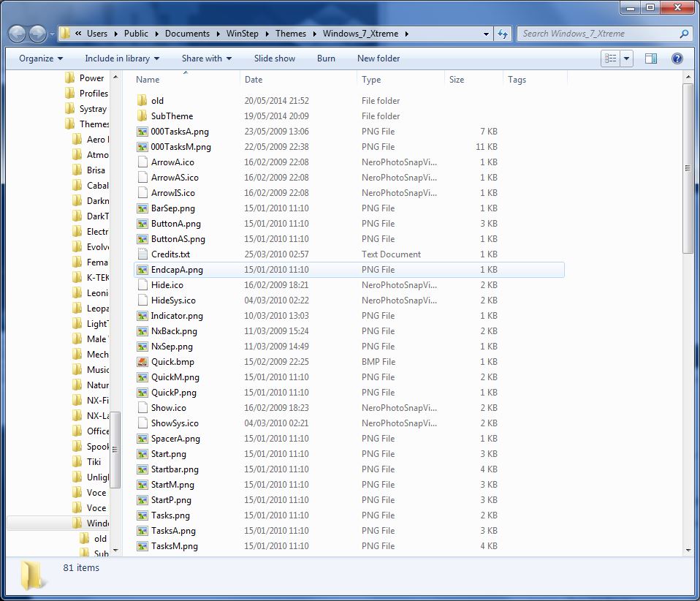Click the New folder button
The height and width of the screenshot is (601, 700).
pyautogui.click(x=378, y=58)
